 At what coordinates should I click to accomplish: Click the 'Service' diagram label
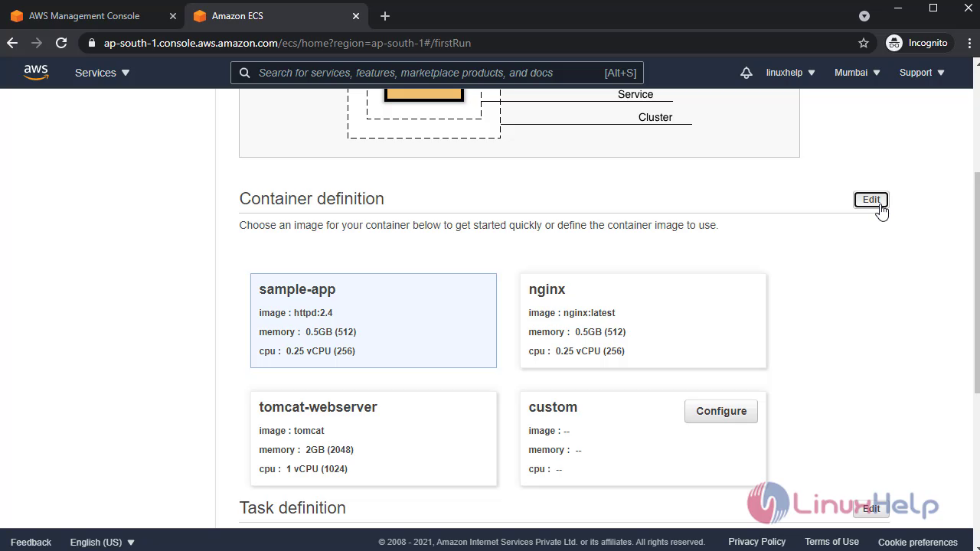(x=635, y=95)
